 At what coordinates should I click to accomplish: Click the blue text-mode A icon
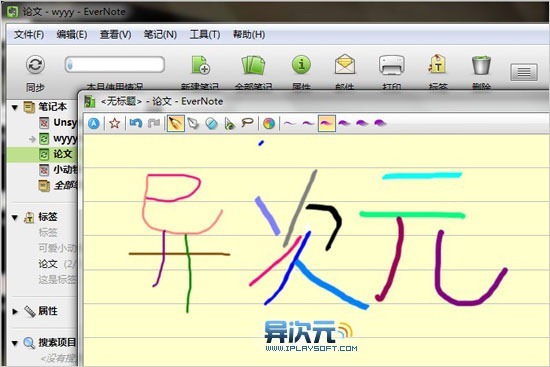pos(94,124)
